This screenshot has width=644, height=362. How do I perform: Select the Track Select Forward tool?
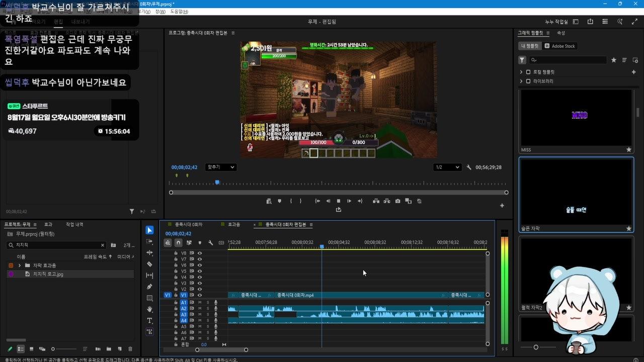coord(149,242)
